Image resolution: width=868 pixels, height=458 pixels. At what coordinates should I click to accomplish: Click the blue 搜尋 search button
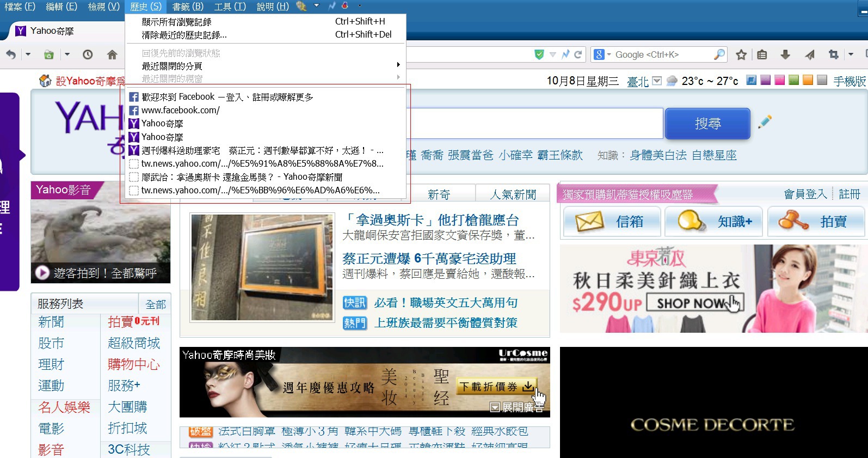[x=707, y=124]
